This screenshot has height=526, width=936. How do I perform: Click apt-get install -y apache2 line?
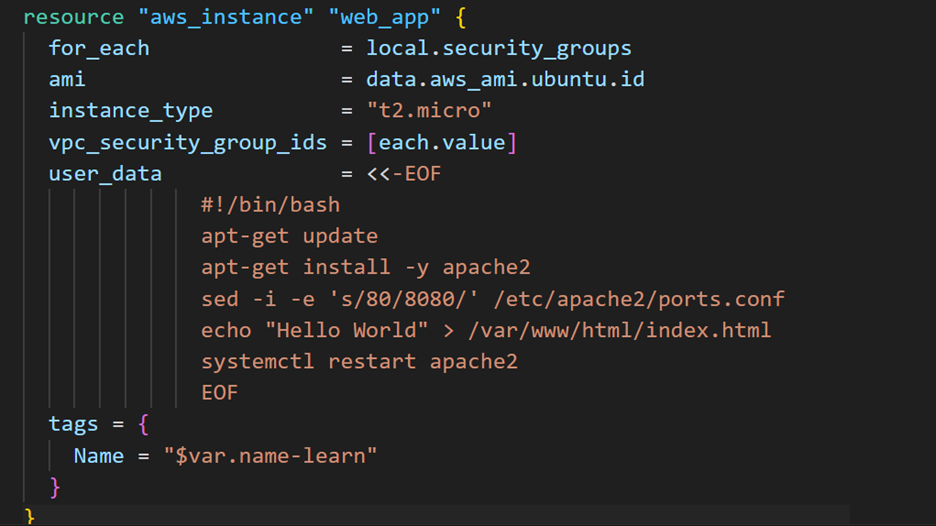(x=365, y=267)
